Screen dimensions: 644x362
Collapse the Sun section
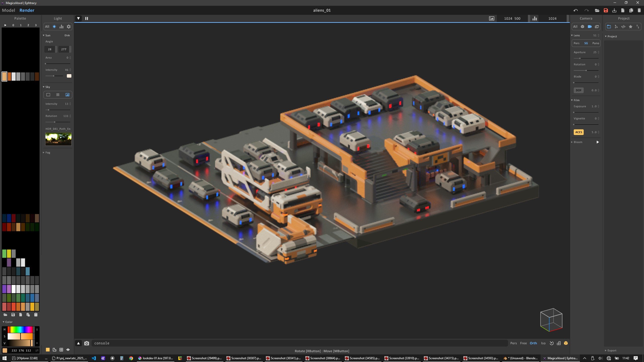point(47,35)
